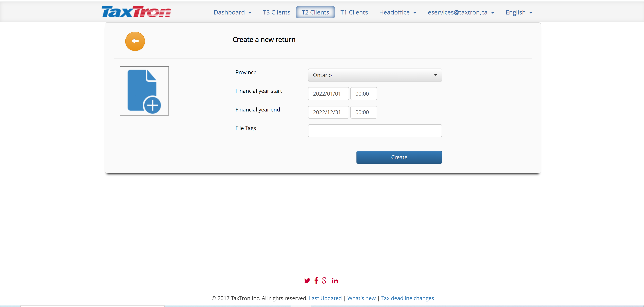This screenshot has height=307, width=644.
Task: Open the eservices@taxtron.ca account menu
Action: click(x=461, y=12)
